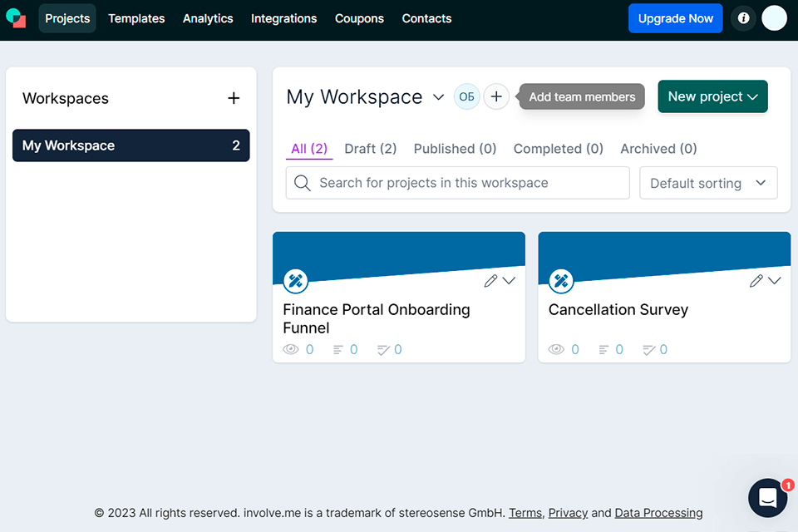Switch to the Published (0) tab
This screenshot has height=532, width=798.
point(455,149)
